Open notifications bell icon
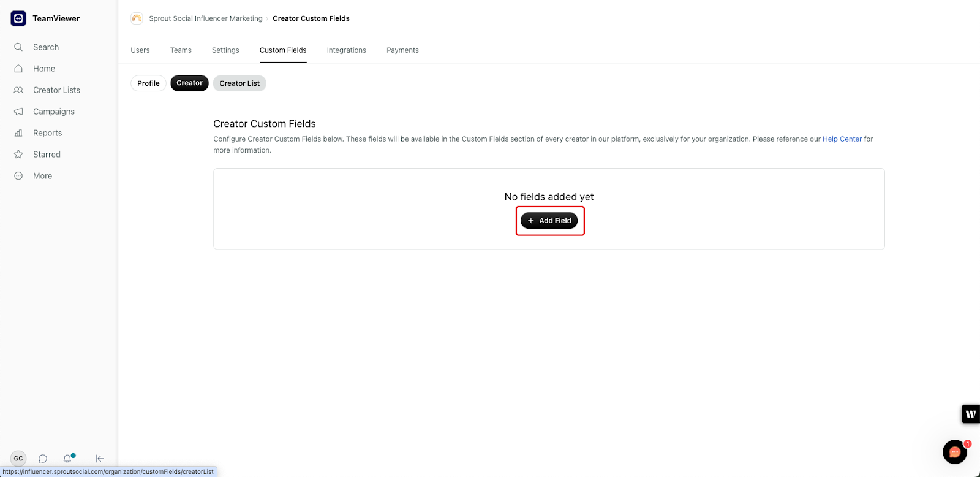 point(67,458)
